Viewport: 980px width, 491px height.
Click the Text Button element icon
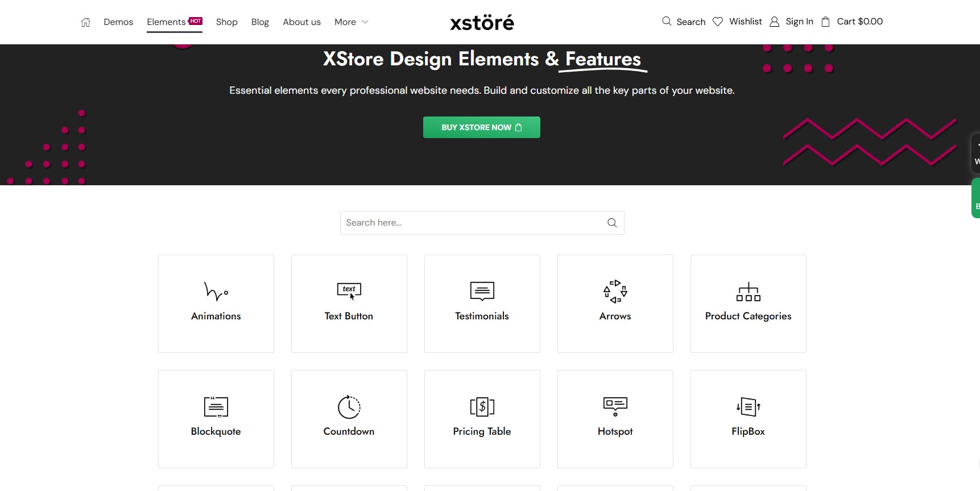349,291
